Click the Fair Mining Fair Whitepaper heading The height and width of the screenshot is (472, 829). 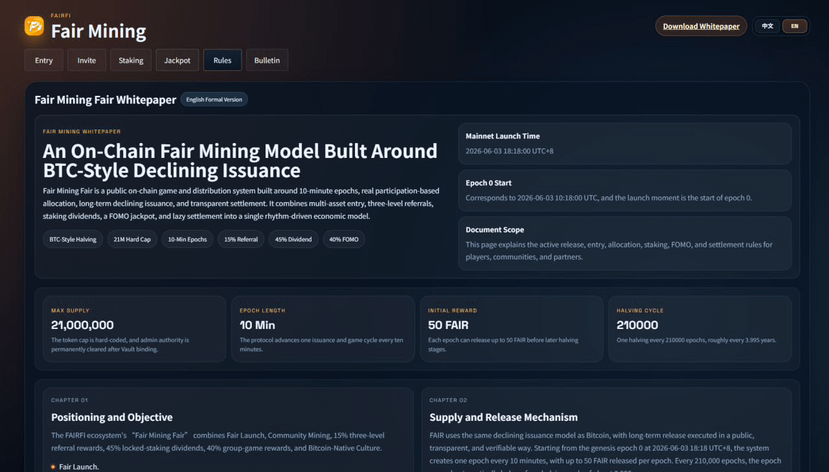click(105, 100)
